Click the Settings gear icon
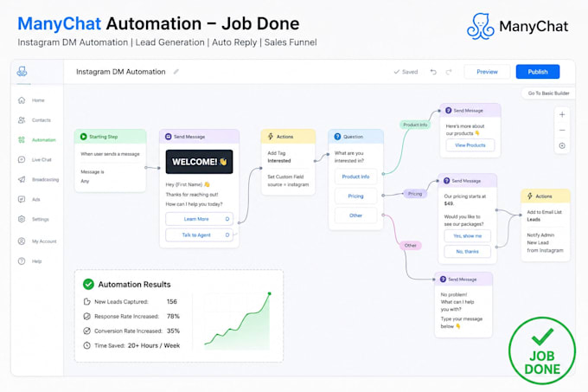Viewport: 588px width, 392px height. (x=22, y=219)
